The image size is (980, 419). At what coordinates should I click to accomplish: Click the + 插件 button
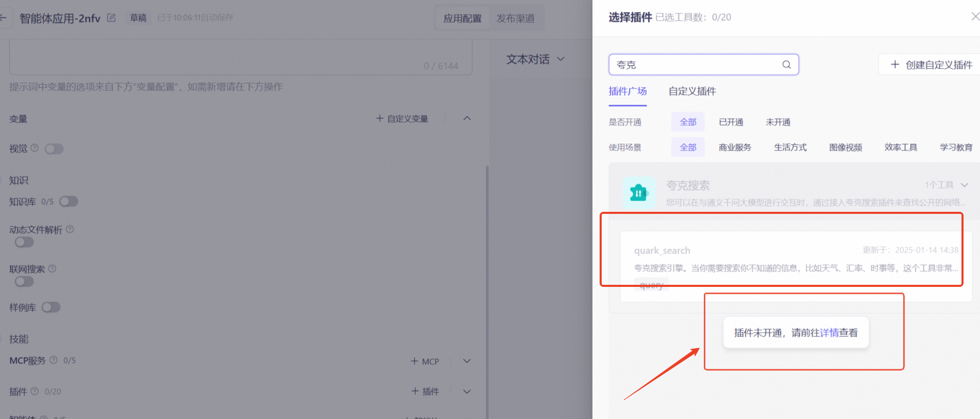point(425,391)
